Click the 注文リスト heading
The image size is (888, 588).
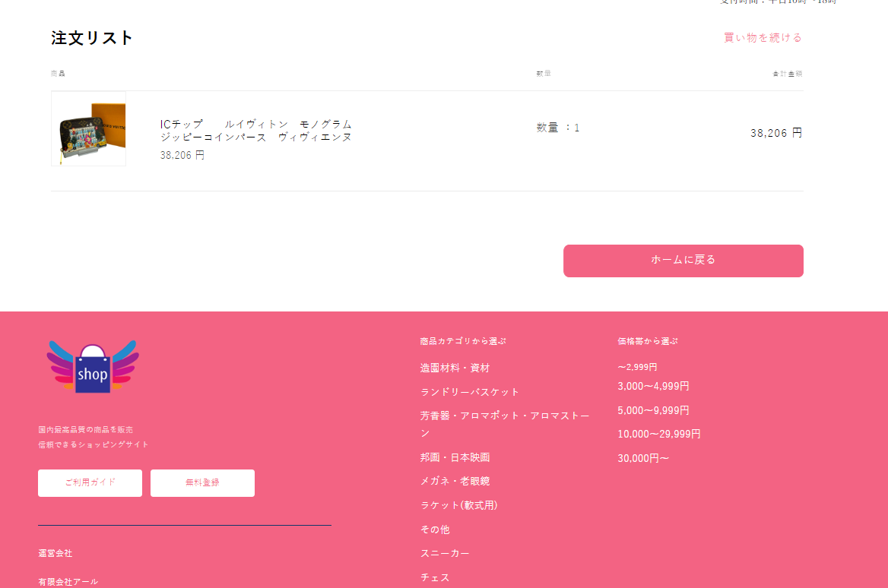pos(92,38)
